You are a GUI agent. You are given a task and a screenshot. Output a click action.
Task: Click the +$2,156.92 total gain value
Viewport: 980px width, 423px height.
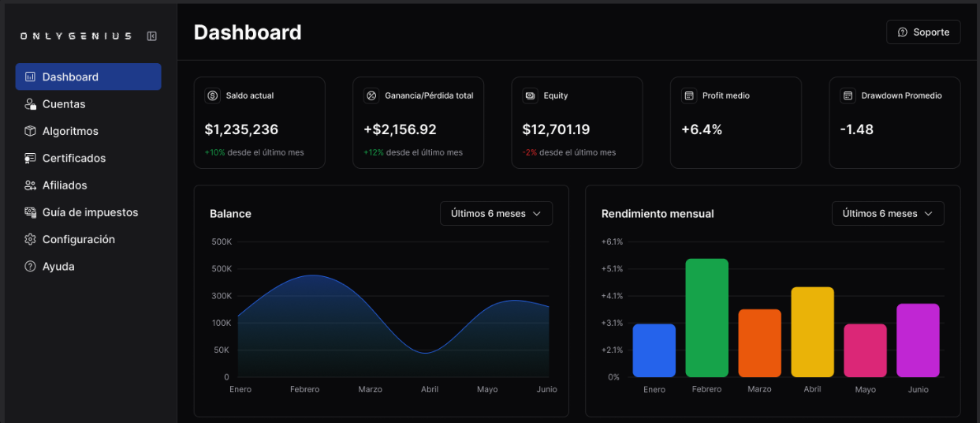click(400, 129)
